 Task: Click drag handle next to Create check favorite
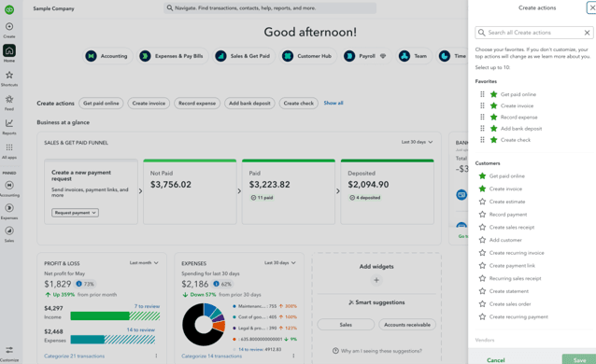tap(482, 140)
